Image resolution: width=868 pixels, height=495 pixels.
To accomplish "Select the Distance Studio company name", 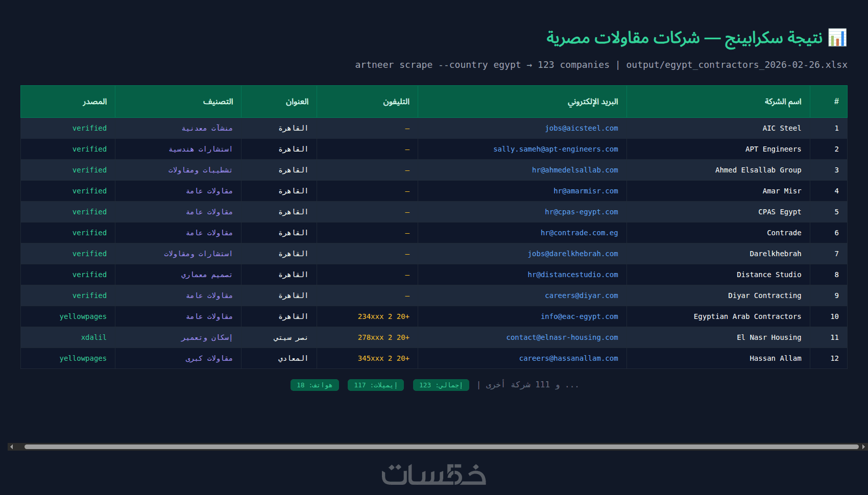I will 769,275.
